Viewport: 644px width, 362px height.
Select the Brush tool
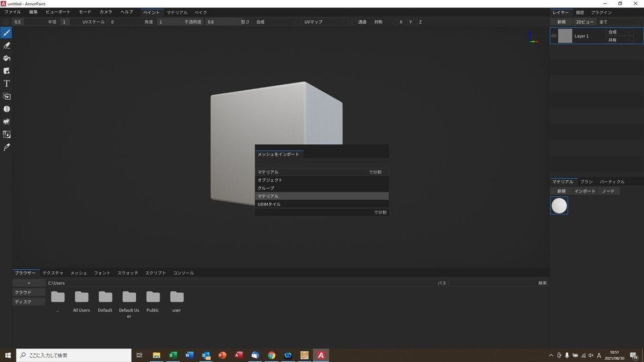(6, 33)
